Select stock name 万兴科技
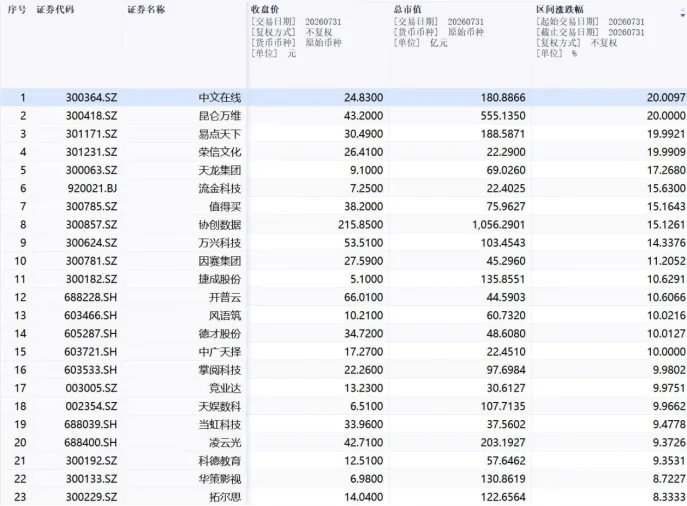The image size is (687, 506). coord(220,243)
